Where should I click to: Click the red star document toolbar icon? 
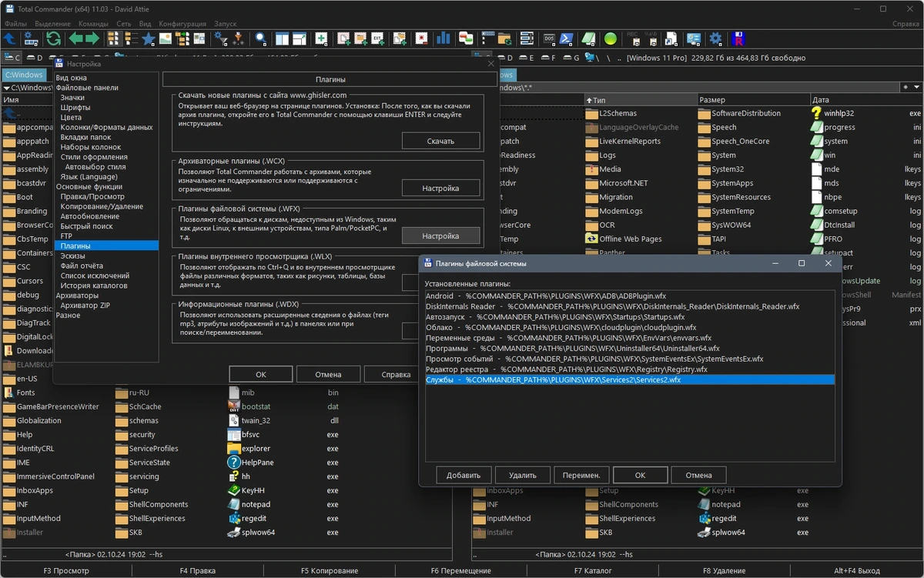421,38
